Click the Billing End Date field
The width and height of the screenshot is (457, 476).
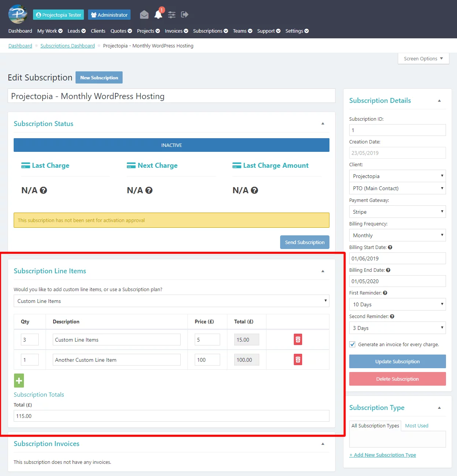397,281
